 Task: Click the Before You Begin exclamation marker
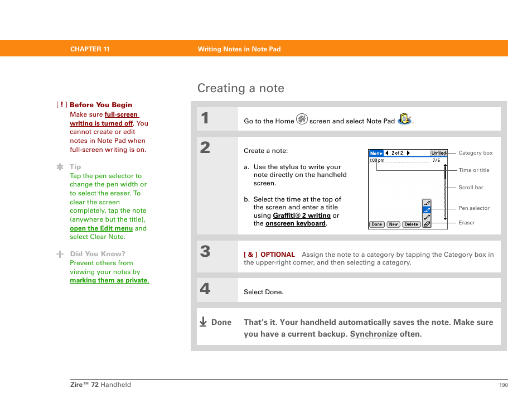(62, 104)
